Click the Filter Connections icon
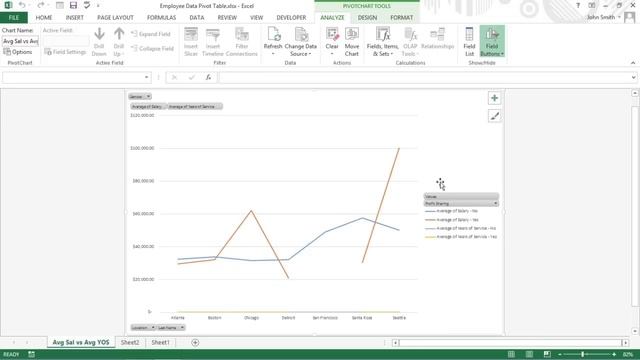Screen dimensions: 640x360 pos(242,42)
